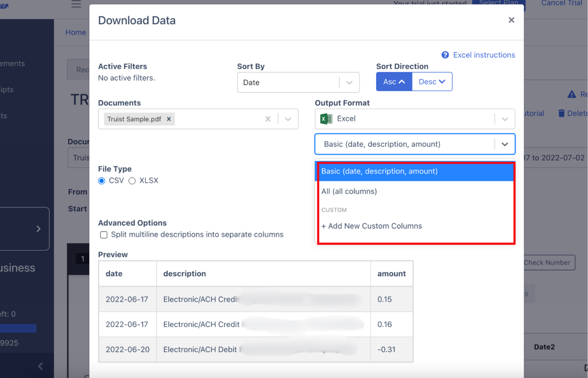588x378 pixels.
Task: Choose Basic (date, description, amount) option
Action: pyautogui.click(x=415, y=172)
